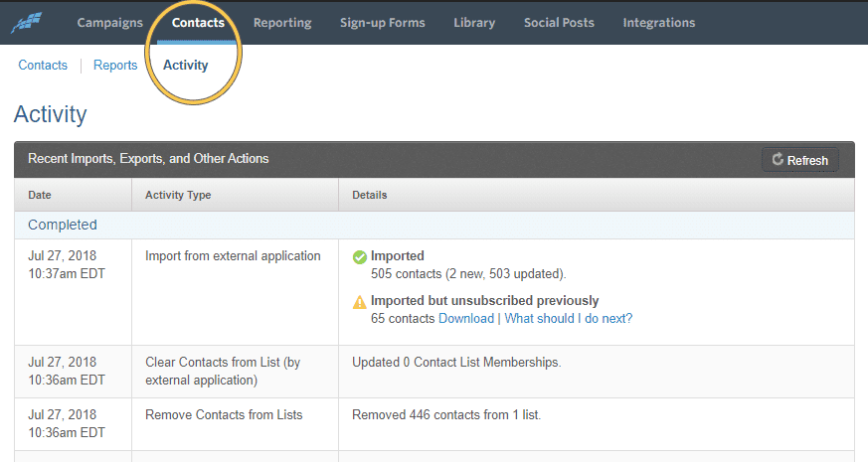The height and width of the screenshot is (462, 868).
Task: Open the Reports sub-navigation link
Action: [115, 65]
